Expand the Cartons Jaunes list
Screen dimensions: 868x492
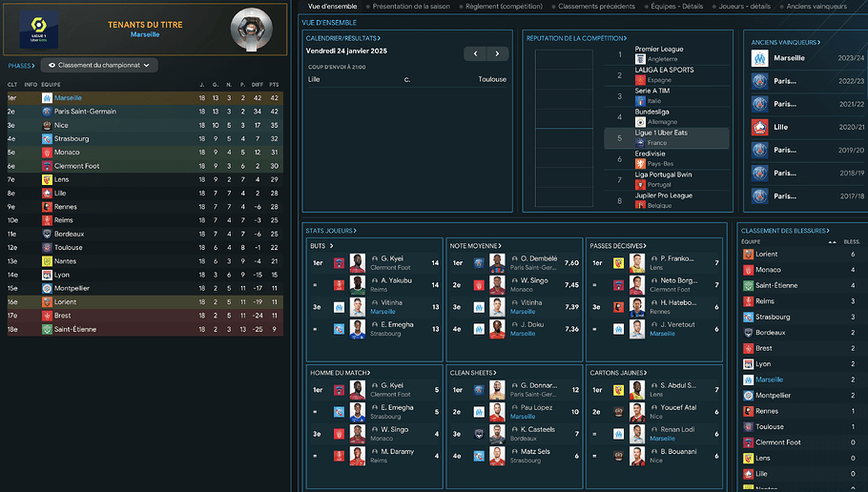(618, 373)
